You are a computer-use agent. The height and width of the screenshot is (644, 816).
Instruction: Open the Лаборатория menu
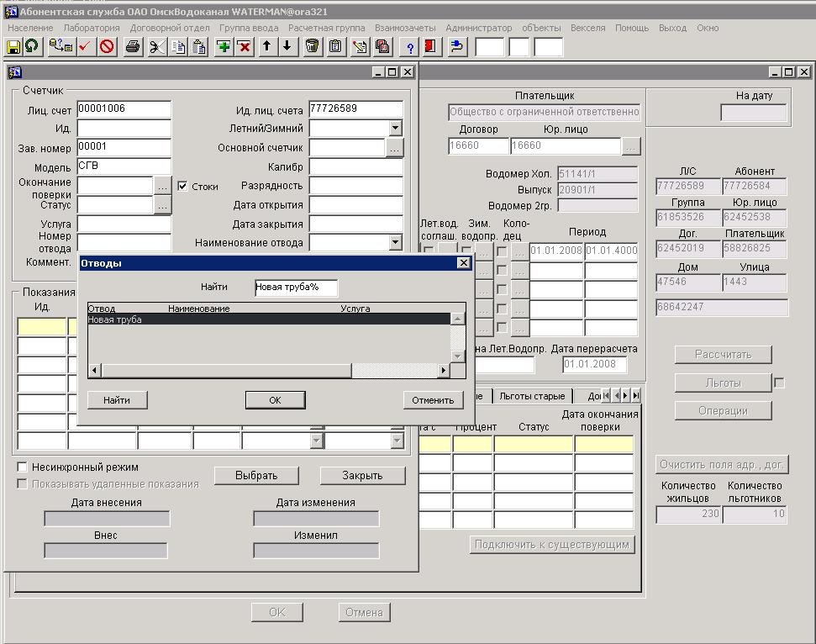click(91, 28)
